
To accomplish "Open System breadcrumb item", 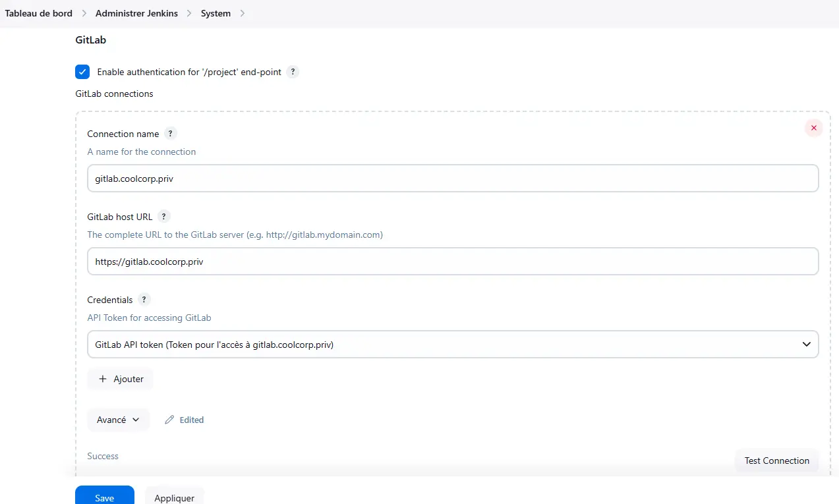I will pyautogui.click(x=216, y=13).
